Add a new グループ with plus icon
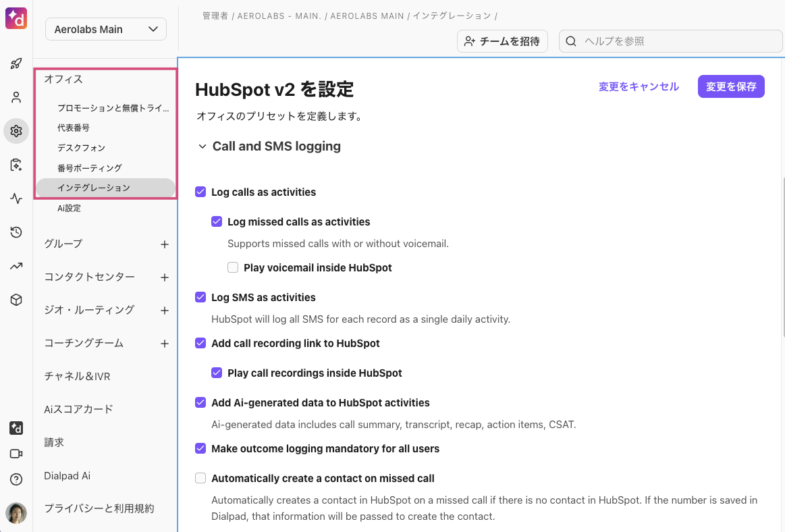 point(164,244)
